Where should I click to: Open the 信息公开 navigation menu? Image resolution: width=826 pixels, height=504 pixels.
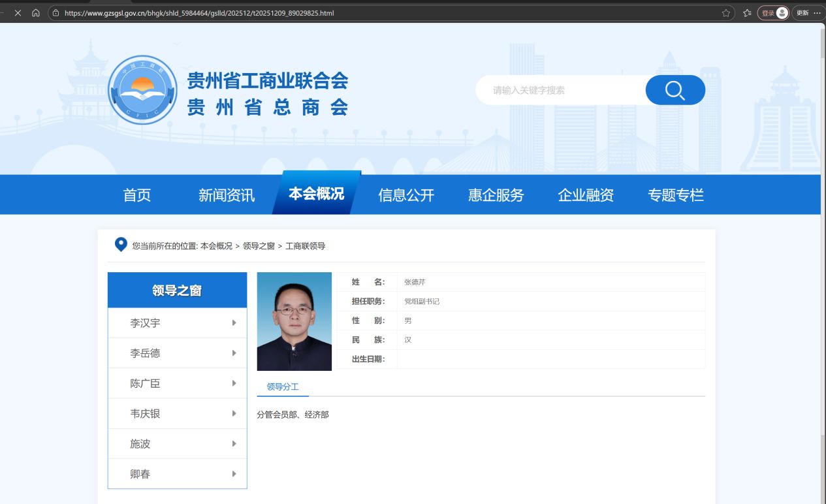406,195
